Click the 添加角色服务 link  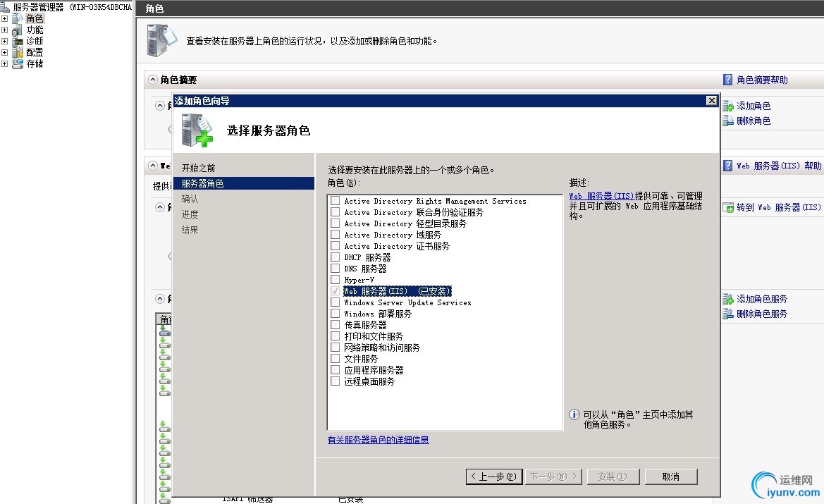762,299
